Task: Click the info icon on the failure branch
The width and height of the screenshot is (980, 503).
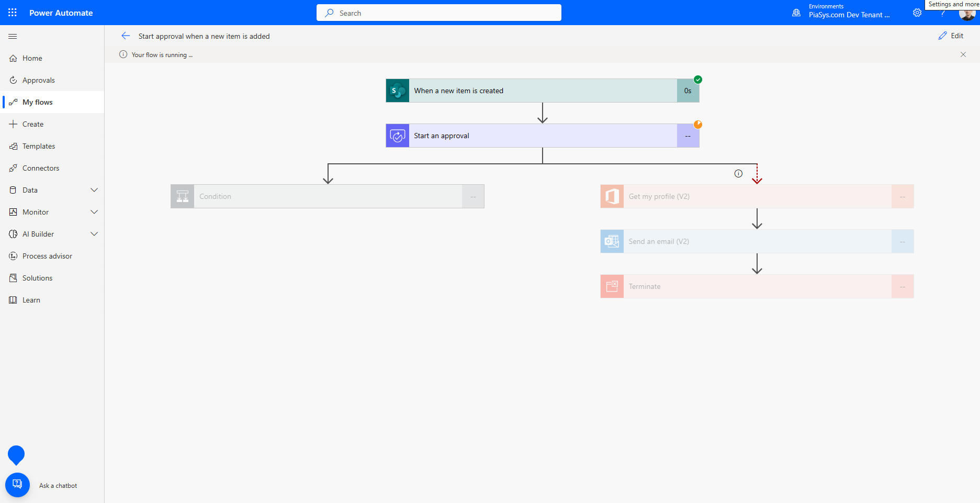Action: [x=738, y=173]
